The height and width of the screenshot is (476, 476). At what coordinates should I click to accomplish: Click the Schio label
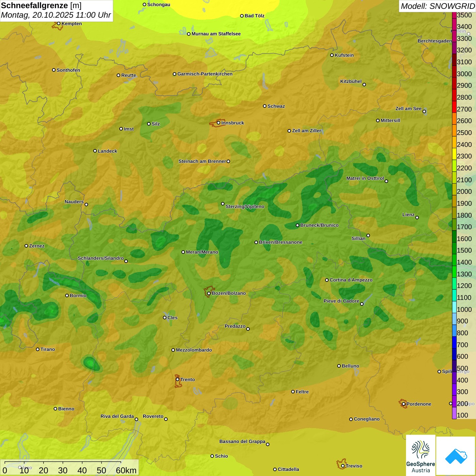coord(221,456)
